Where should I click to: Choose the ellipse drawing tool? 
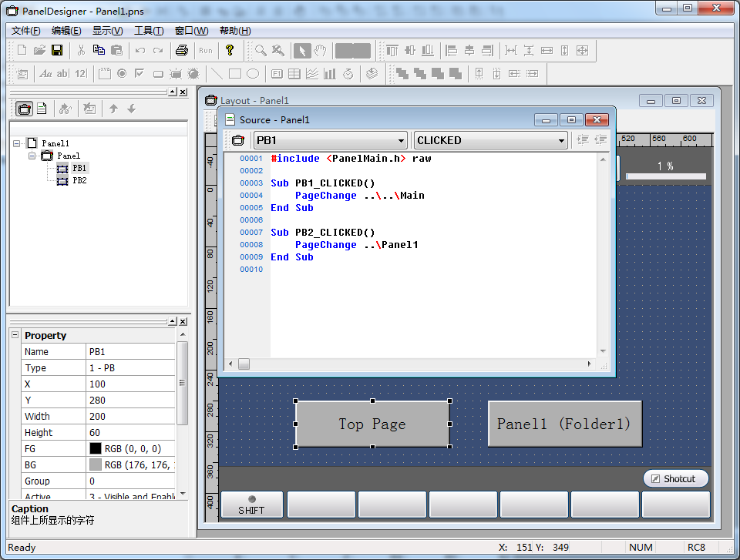point(253,74)
